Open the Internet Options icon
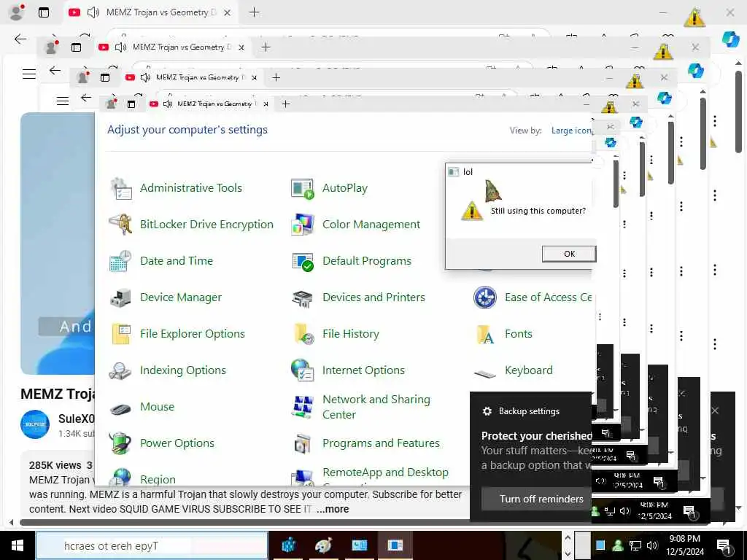This screenshot has height=560, width=747. pos(303,370)
